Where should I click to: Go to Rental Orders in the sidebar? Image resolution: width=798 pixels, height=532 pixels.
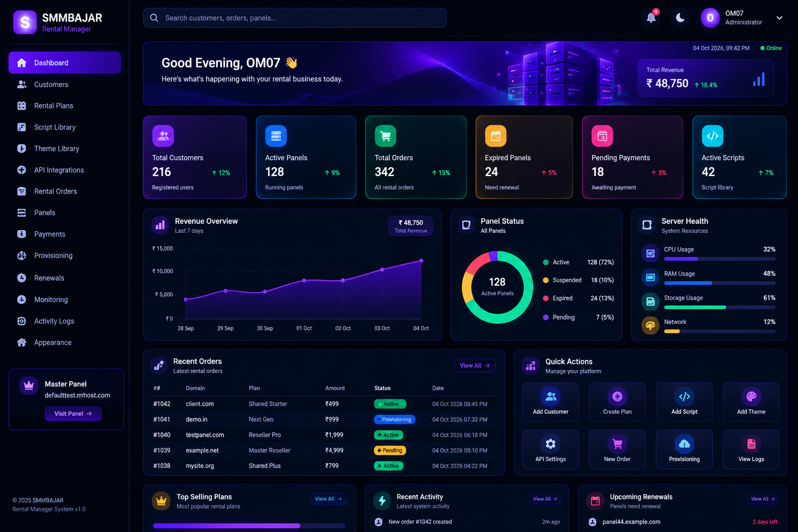pyautogui.click(x=64, y=191)
